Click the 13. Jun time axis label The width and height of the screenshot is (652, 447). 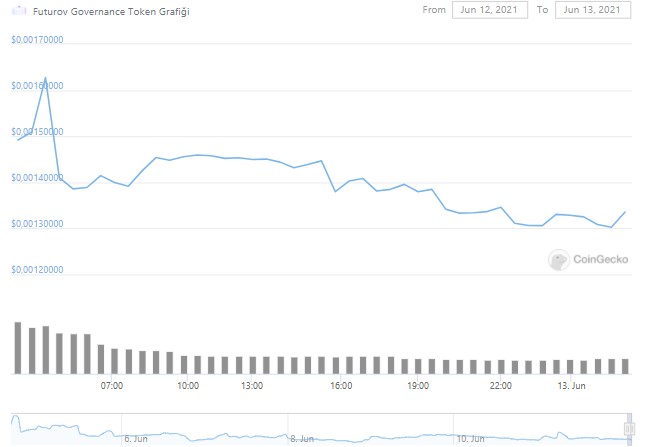click(571, 386)
